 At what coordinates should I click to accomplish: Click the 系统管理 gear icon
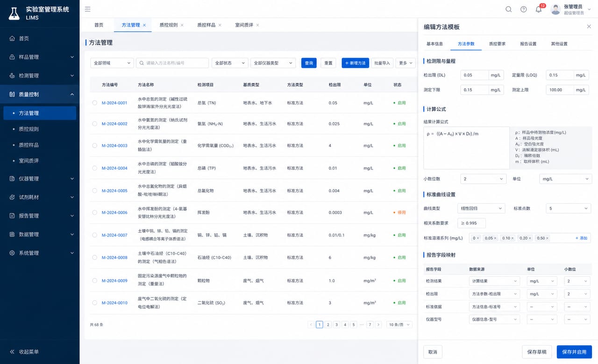click(x=13, y=253)
